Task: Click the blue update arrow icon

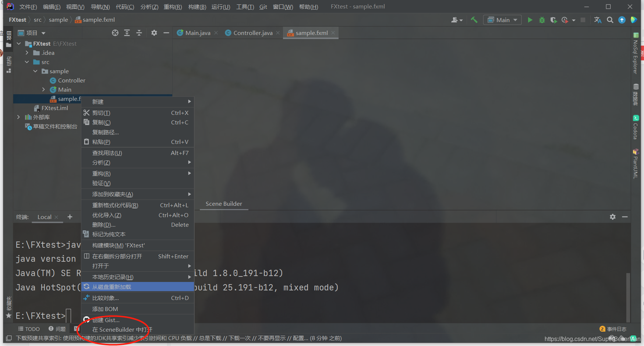Action: pyautogui.click(x=622, y=20)
